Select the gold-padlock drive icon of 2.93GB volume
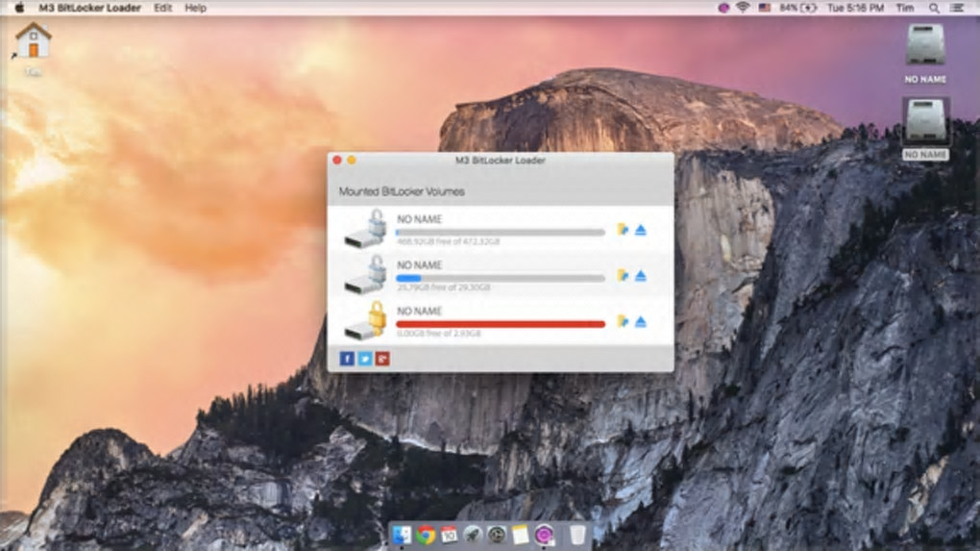Image resolution: width=980 pixels, height=551 pixels. [x=366, y=320]
